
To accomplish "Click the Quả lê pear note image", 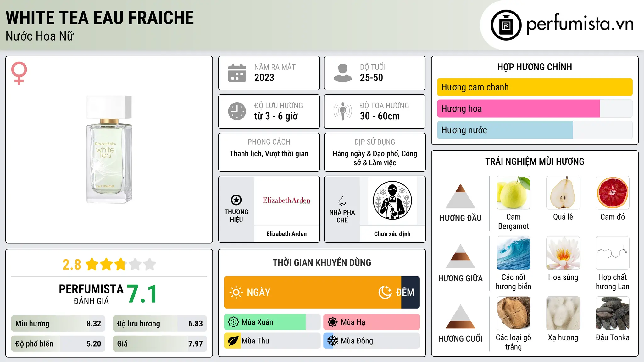I will point(563,193).
